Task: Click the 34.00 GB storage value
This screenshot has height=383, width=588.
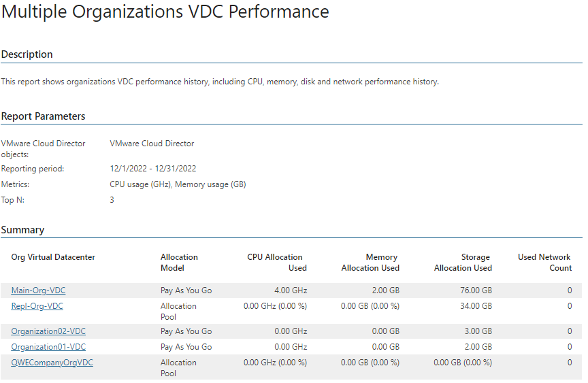Action: [x=476, y=306]
